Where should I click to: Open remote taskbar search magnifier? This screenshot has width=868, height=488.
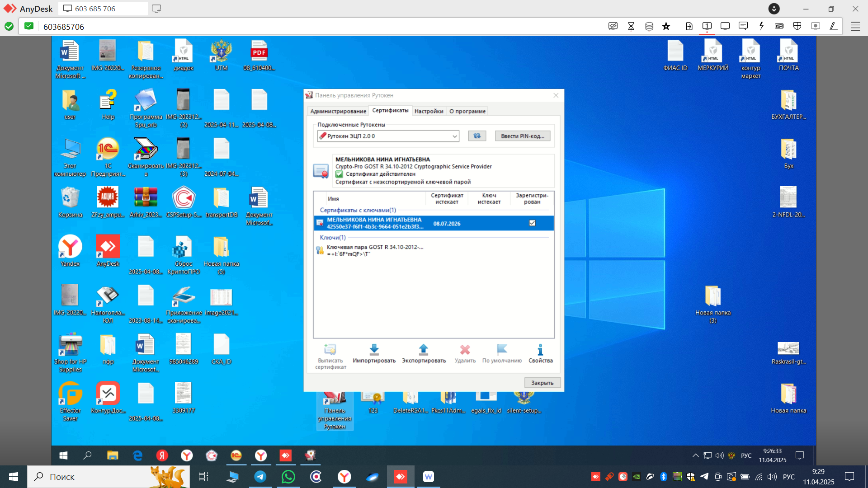[x=87, y=455]
